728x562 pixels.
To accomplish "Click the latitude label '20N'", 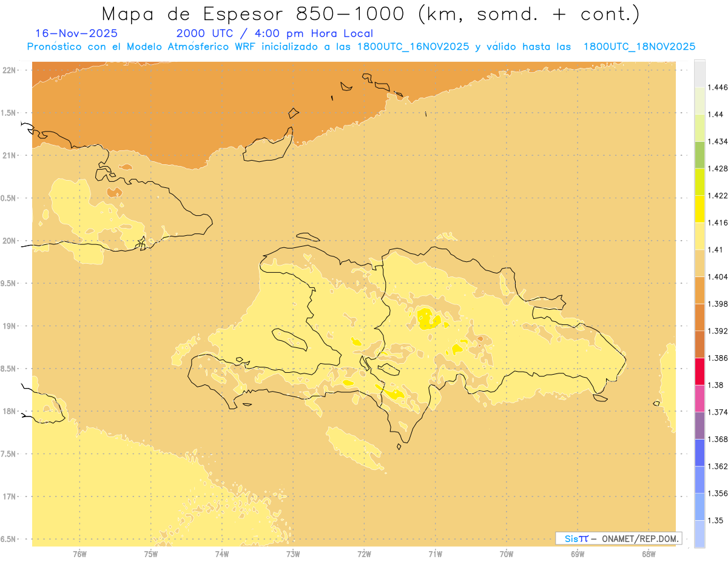I will [9, 241].
